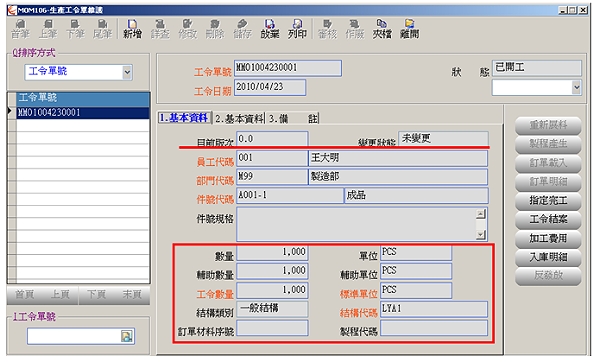The image size is (600, 363).
Task: Click the 審核 (Approve) toolbar icon
Action: click(x=328, y=29)
